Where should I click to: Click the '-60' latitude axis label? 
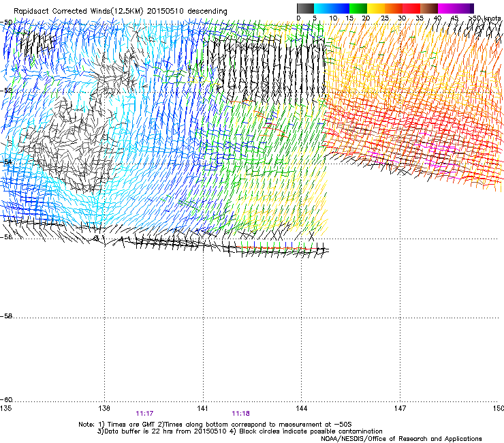pos(6,400)
